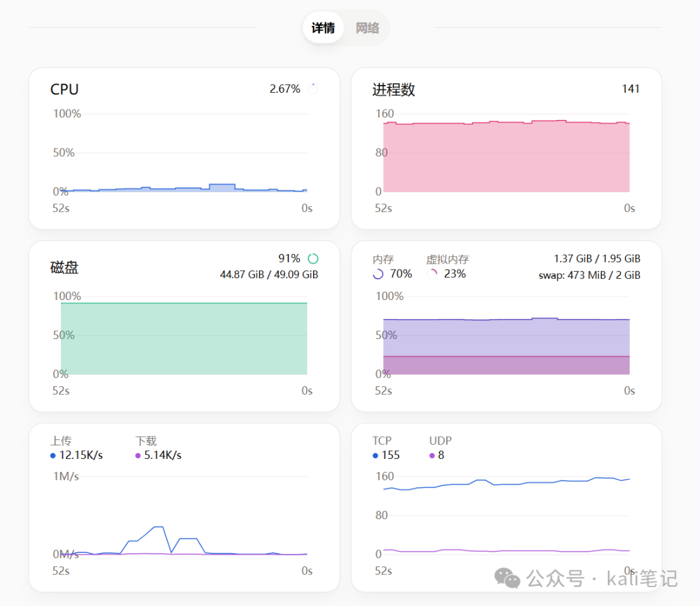Screen dimensions: 700x606
Task: Click the blue TCP legend dot
Action: [375, 456]
